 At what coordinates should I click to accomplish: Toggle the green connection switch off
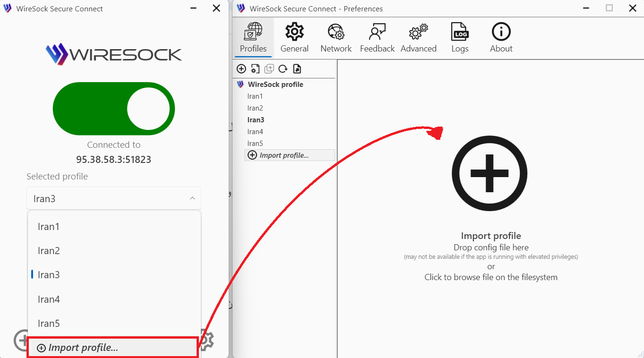(x=114, y=109)
